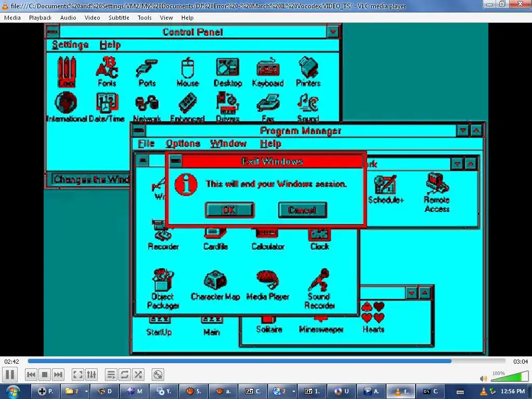
Task: Seek on the VLC progress bar
Action: [267, 362]
